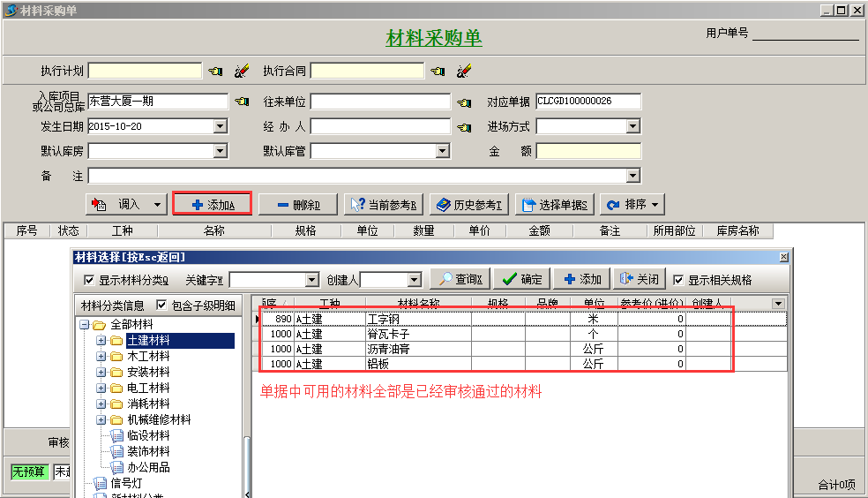868x498 pixels.
Task: Open the 发生日期 date dropdown
Action: 220,126
